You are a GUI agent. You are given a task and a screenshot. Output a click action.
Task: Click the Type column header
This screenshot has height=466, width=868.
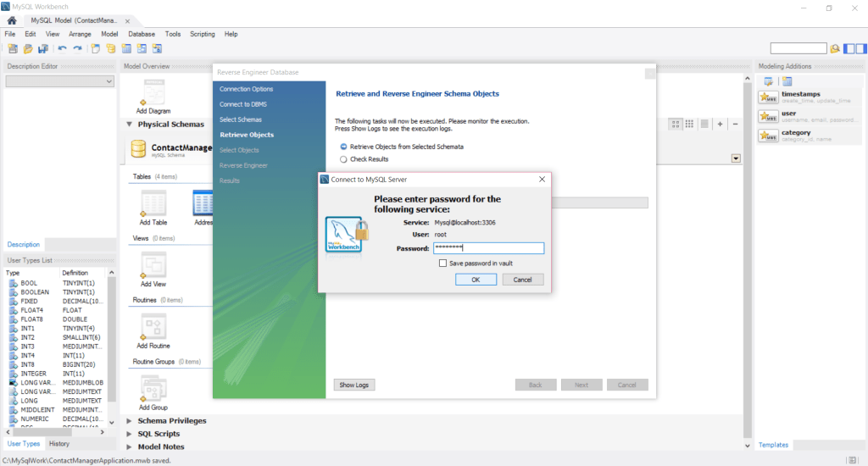31,273
